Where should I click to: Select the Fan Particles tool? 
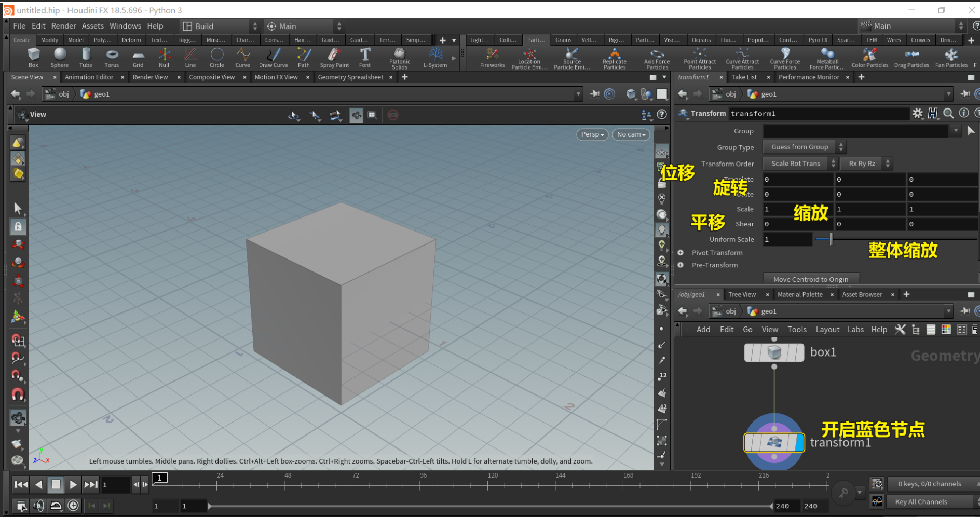click(951, 58)
